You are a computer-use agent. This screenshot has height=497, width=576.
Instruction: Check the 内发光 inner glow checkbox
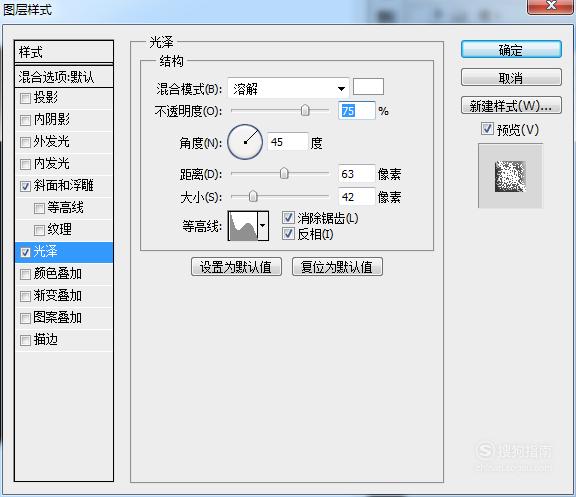tap(25, 164)
